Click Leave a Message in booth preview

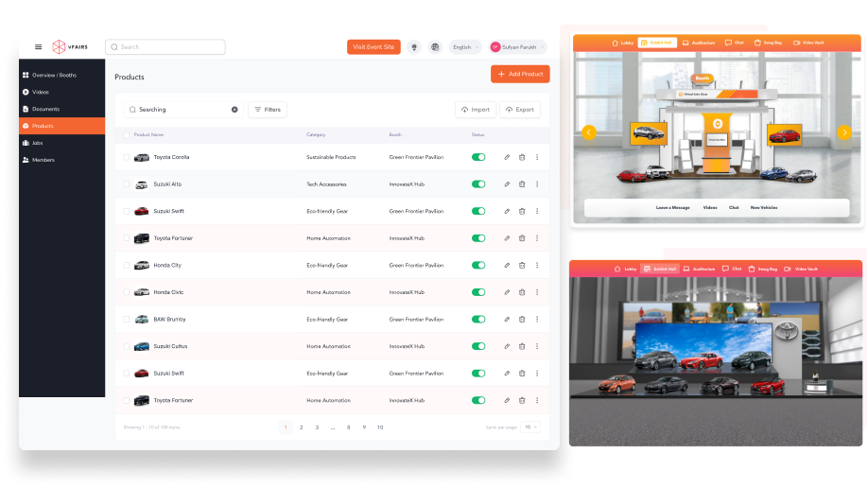pos(672,208)
